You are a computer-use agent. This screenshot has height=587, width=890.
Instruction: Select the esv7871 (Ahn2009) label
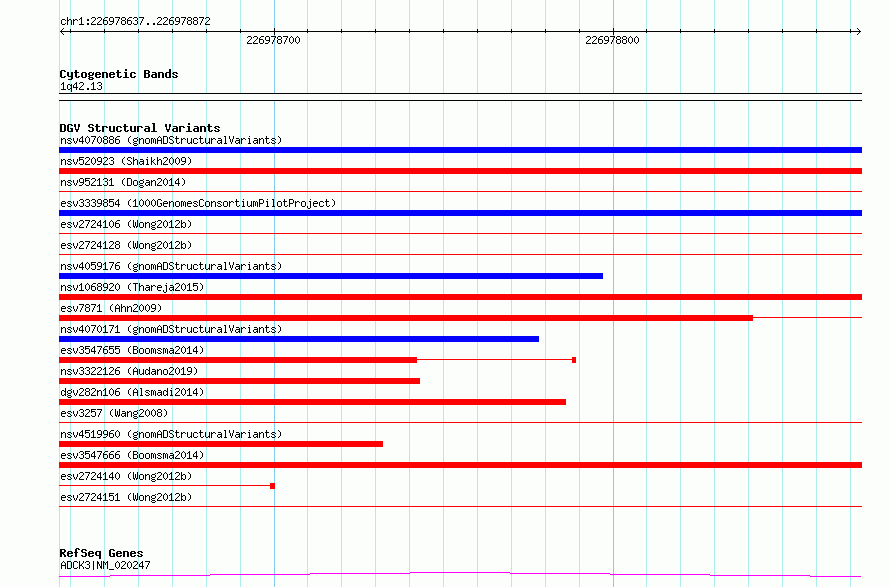111,308
